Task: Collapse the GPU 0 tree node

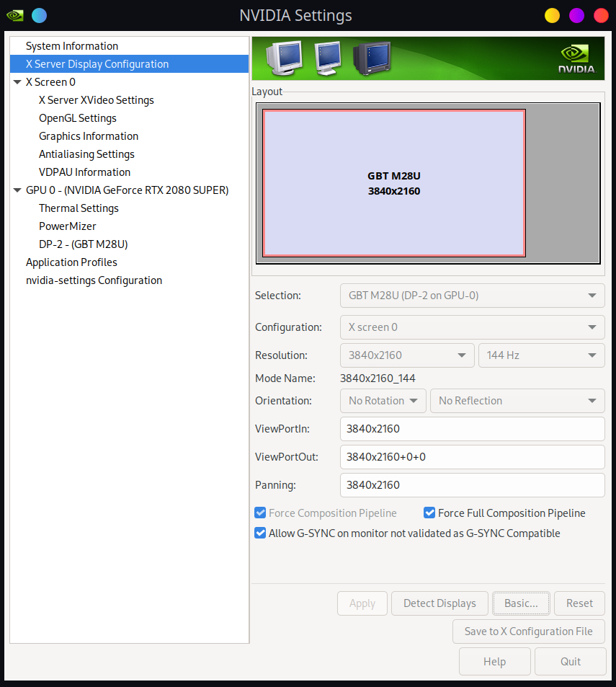Action: (x=17, y=190)
